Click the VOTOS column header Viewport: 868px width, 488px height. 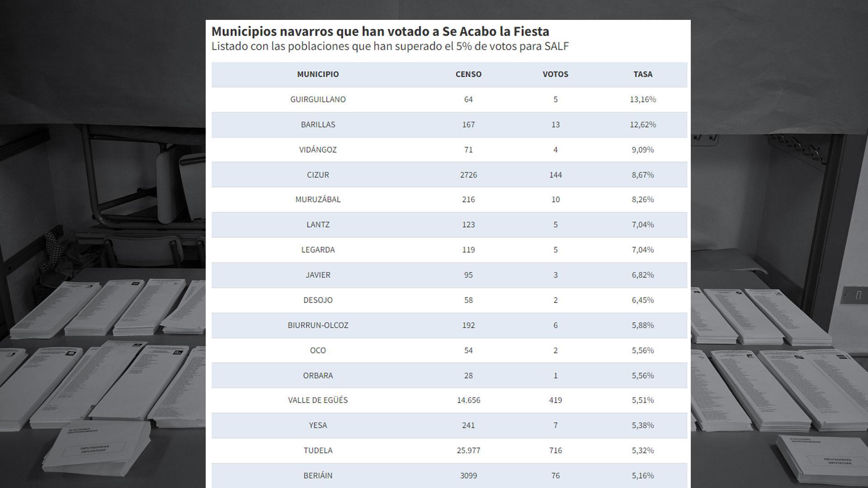pyautogui.click(x=555, y=74)
